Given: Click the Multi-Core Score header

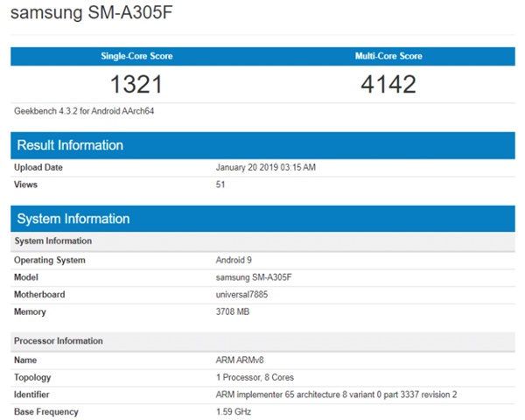Looking at the screenshot, I should (388, 56).
